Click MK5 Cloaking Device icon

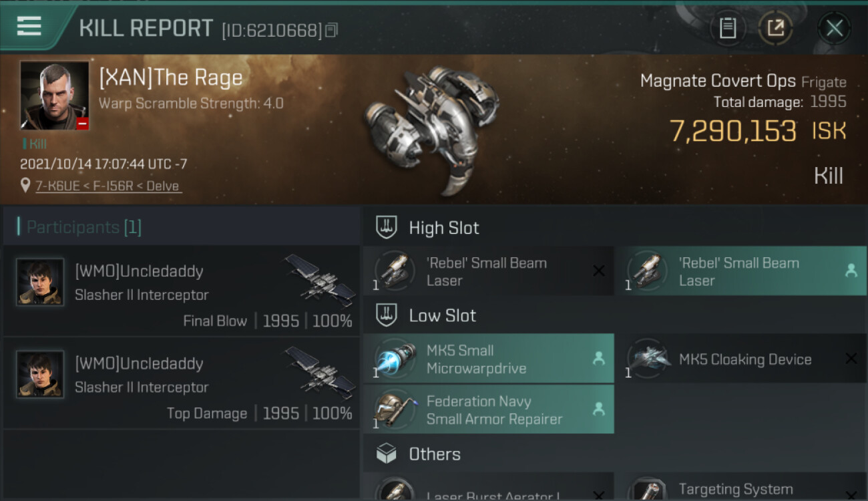click(648, 359)
